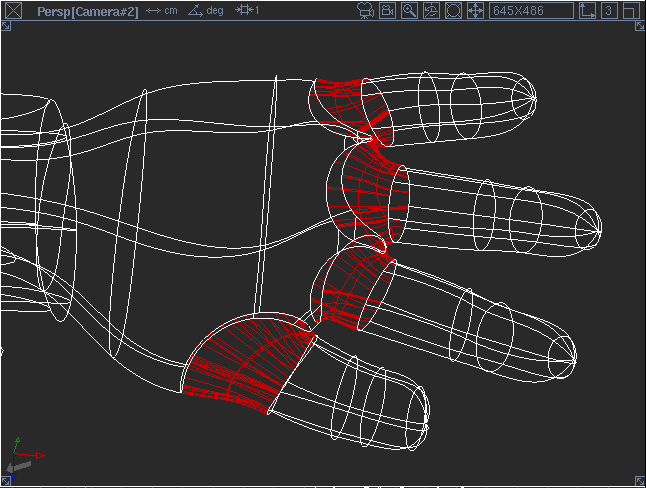Click the bottom-left viewport resize corner
The width and height of the screenshot is (646, 488).
[x=6, y=481]
